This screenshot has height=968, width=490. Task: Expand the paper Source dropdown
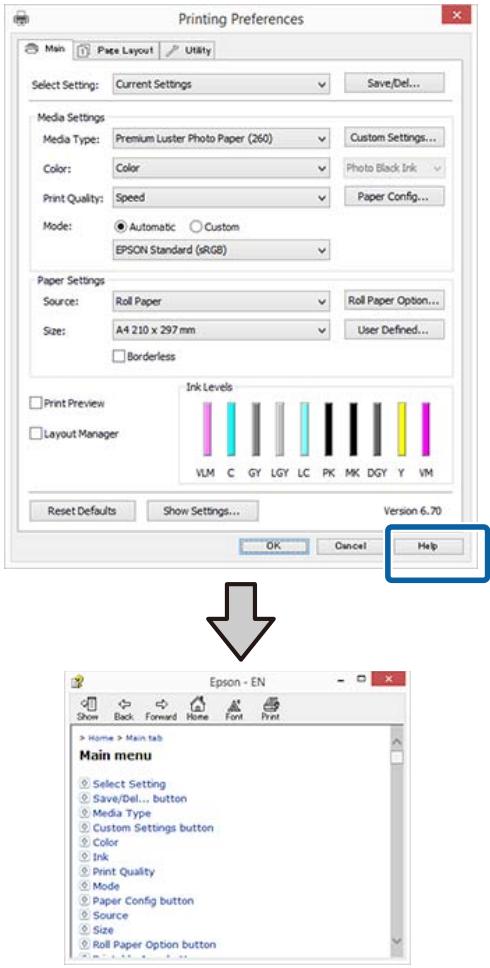coord(221,301)
